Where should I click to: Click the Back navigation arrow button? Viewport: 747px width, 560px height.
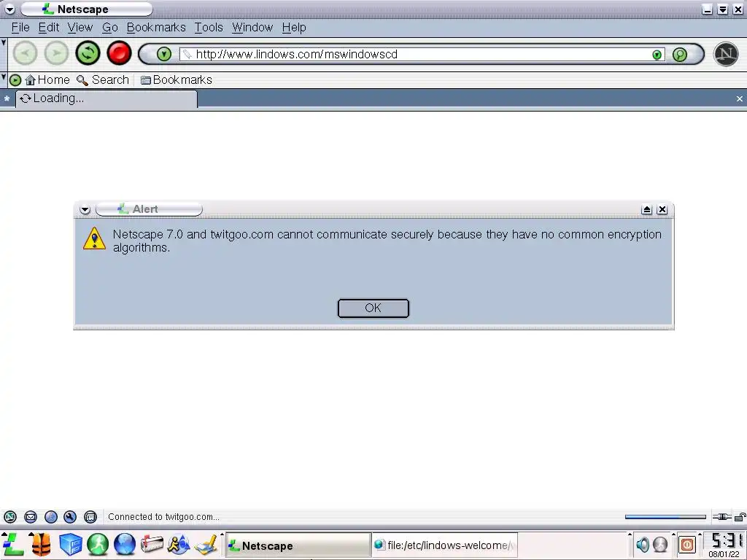tap(25, 52)
